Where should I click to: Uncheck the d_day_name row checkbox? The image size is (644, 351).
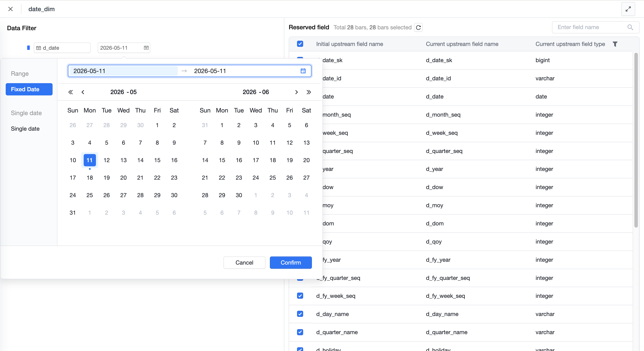[x=300, y=314]
